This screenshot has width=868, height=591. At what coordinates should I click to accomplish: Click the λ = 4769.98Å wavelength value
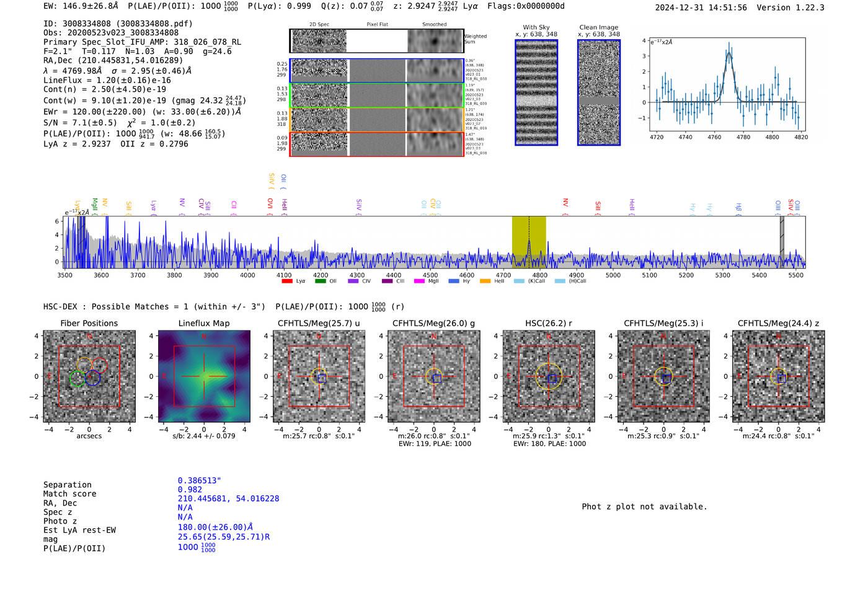tap(73, 71)
